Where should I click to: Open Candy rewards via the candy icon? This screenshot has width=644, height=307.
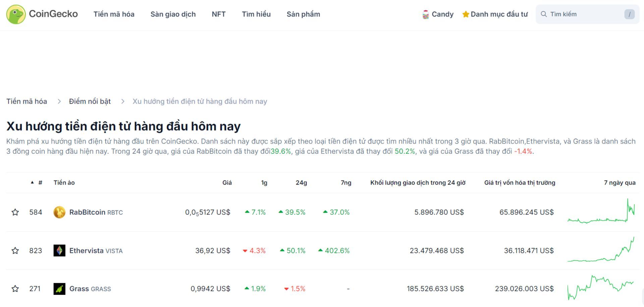coord(425,14)
